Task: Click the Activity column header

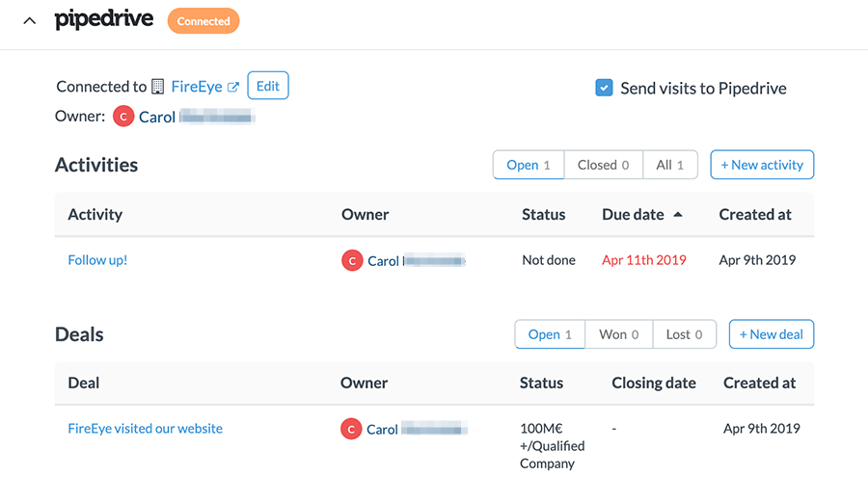Action: click(x=95, y=215)
